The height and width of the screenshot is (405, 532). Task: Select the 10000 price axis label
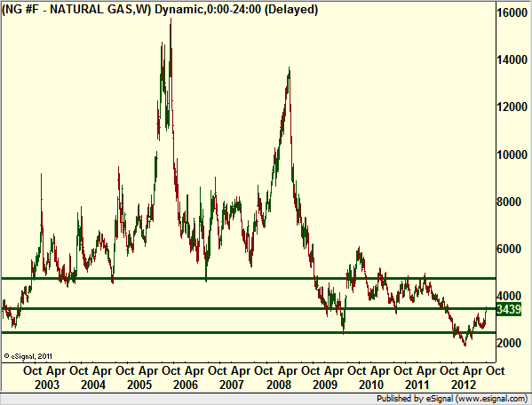click(x=512, y=155)
